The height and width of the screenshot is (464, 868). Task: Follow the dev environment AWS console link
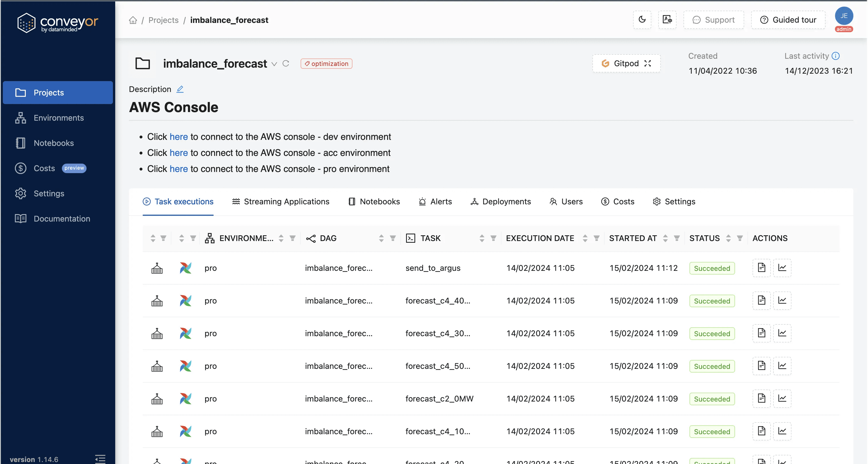(179, 137)
